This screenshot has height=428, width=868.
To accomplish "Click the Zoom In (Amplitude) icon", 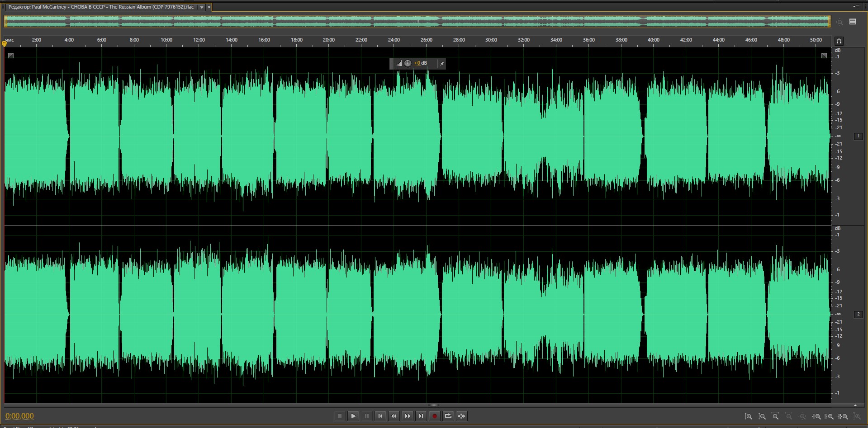I will (749, 416).
